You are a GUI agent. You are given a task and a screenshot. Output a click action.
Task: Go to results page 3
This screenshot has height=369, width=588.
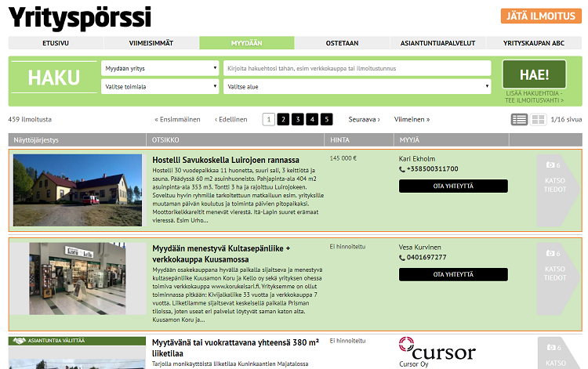coord(297,119)
